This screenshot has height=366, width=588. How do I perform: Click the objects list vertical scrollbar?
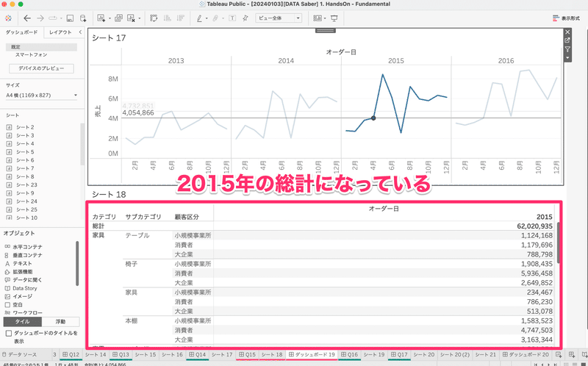pyautogui.click(x=77, y=263)
